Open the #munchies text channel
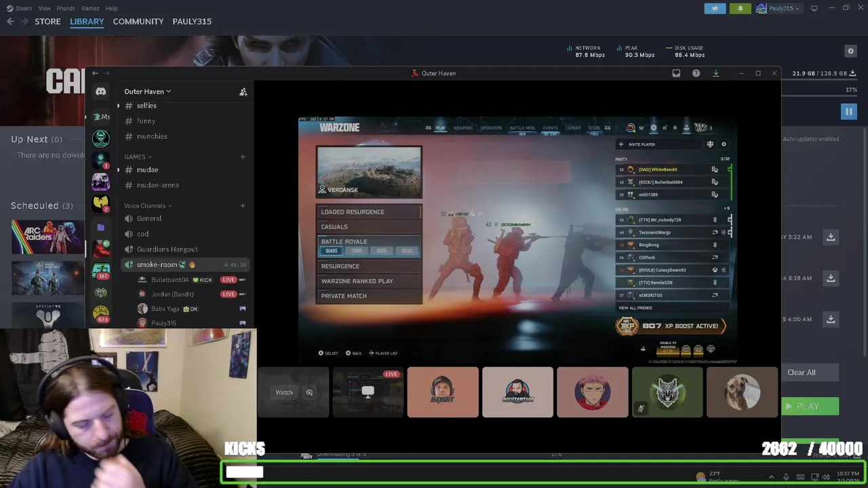Screen dimensions: 868x488 tap(183, 136)
